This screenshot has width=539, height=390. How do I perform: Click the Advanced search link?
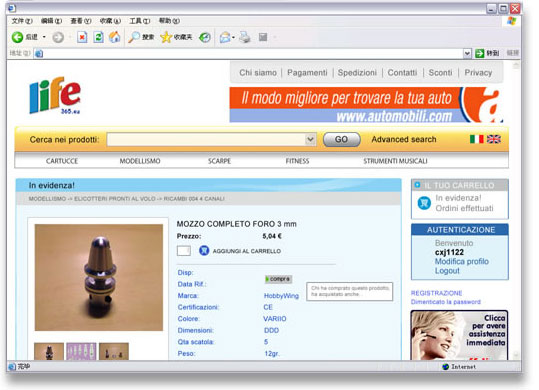point(404,139)
